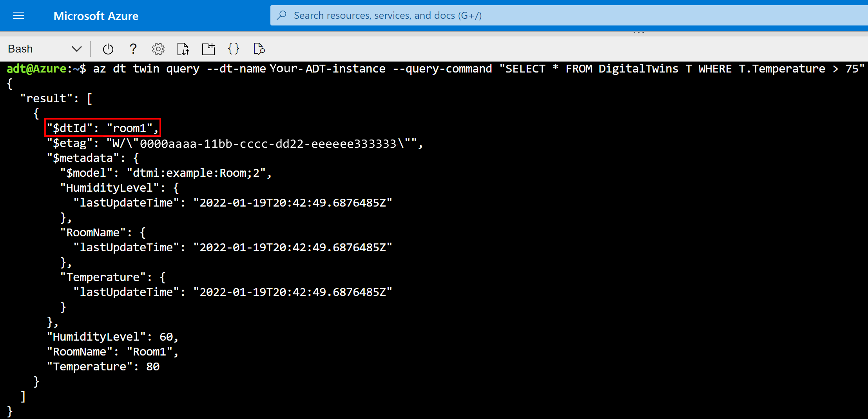
Task: Click the lastUpdateTime under RoomName metadata
Action: coord(233,247)
